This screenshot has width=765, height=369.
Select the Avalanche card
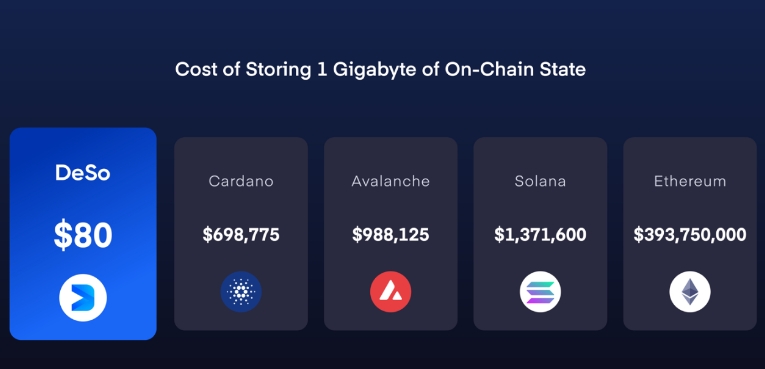[390, 234]
